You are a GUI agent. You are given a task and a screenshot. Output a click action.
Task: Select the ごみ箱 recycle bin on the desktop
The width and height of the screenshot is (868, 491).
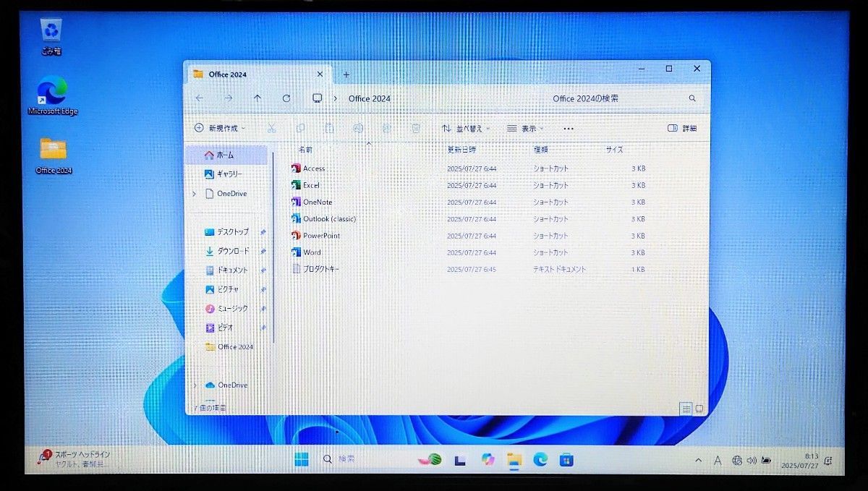point(52,38)
